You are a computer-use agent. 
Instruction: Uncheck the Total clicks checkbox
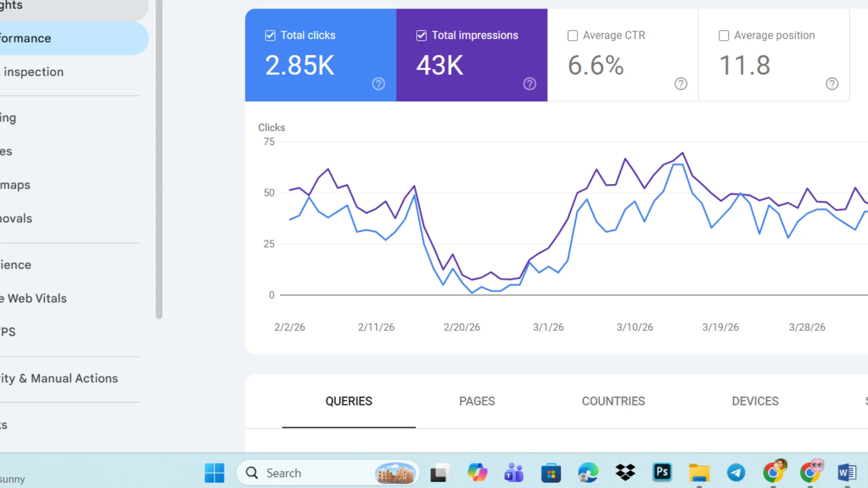[x=270, y=35]
